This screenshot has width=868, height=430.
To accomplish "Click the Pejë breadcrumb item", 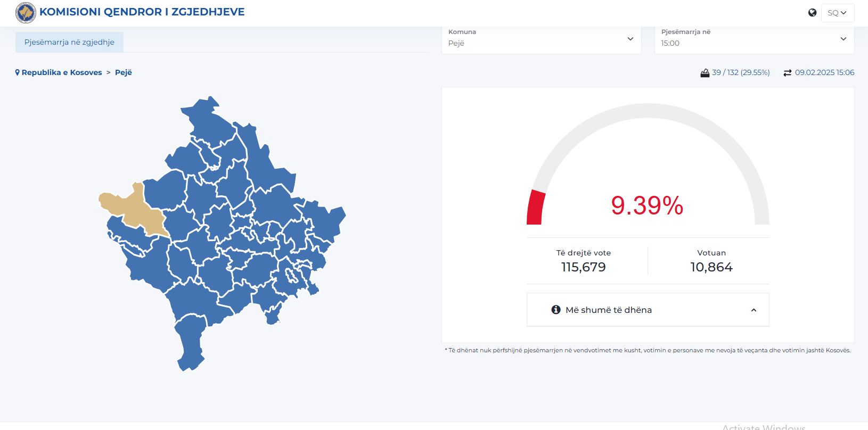I will click(x=124, y=72).
